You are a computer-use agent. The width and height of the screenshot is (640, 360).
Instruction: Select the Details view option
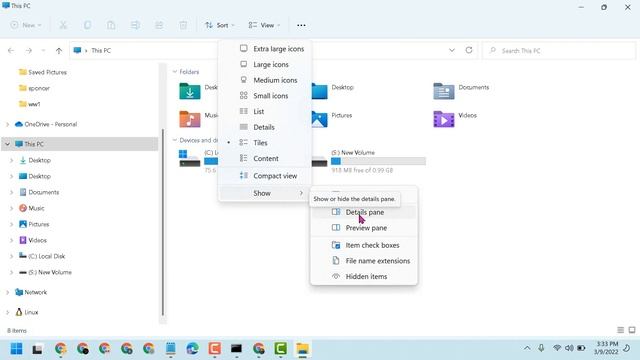click(265, 127)
